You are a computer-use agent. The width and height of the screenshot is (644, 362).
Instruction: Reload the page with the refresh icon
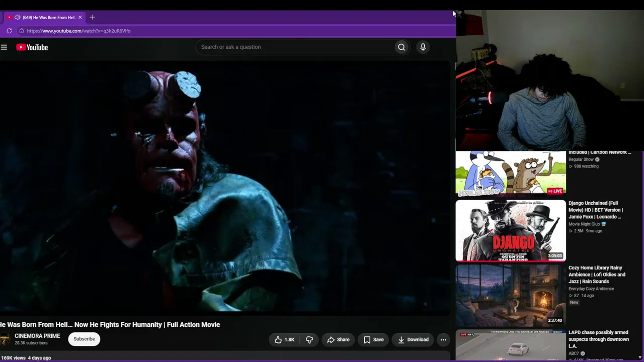(x=9, y=31)
